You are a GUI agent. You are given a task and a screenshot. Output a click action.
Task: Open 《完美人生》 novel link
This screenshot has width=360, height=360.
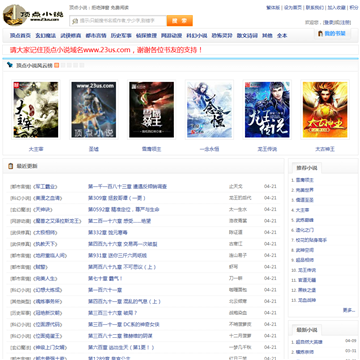(45, 278)
